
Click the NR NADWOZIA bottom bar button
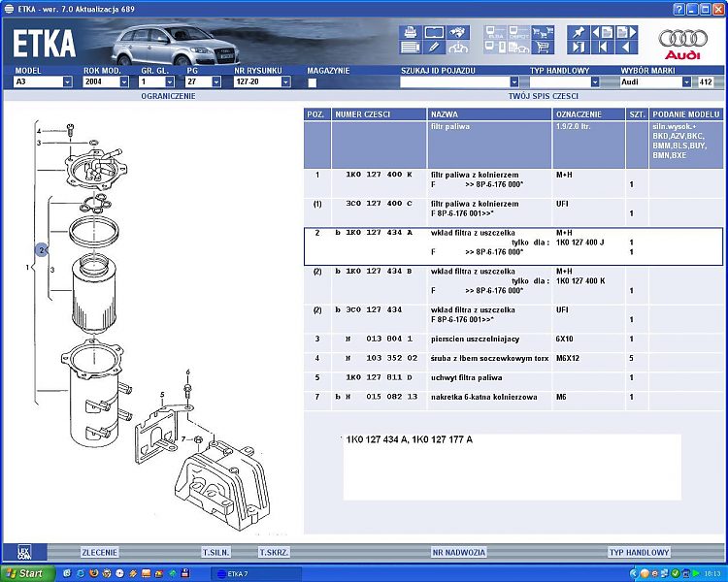point(459,552)
